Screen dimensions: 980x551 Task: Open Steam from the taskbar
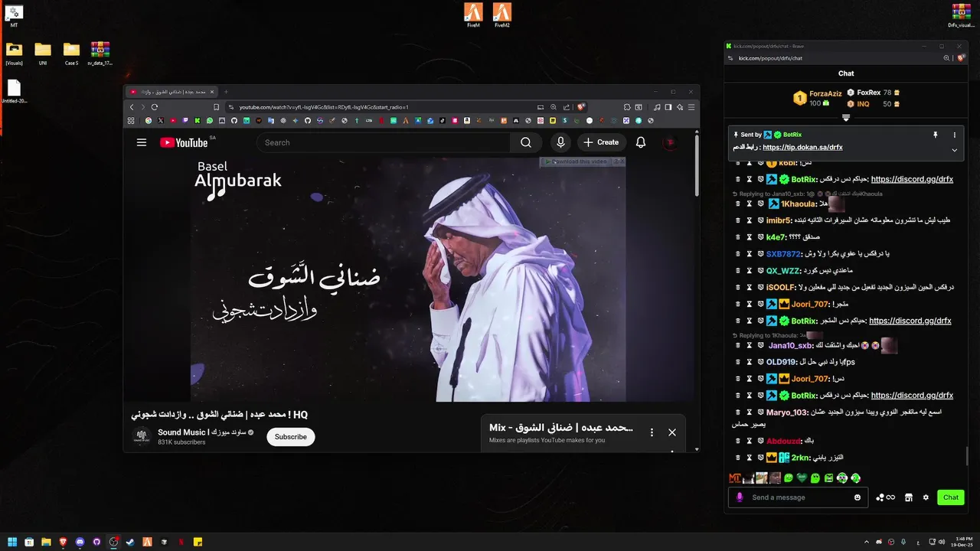tap(130, 542)
